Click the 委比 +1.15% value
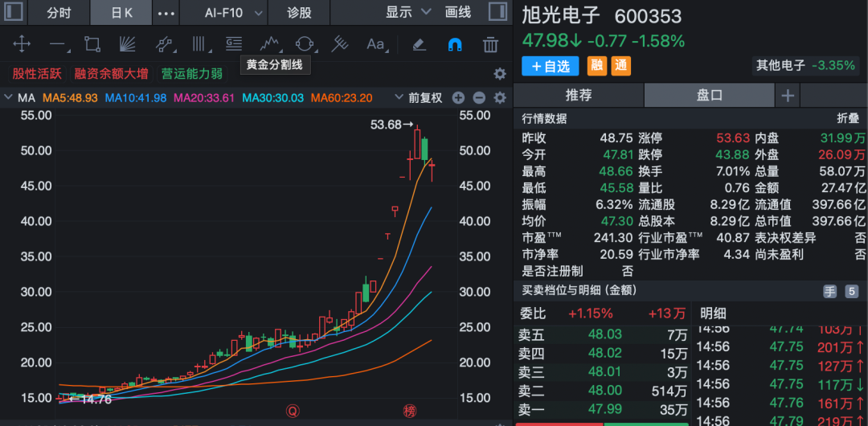 click(x=591, y=313)
